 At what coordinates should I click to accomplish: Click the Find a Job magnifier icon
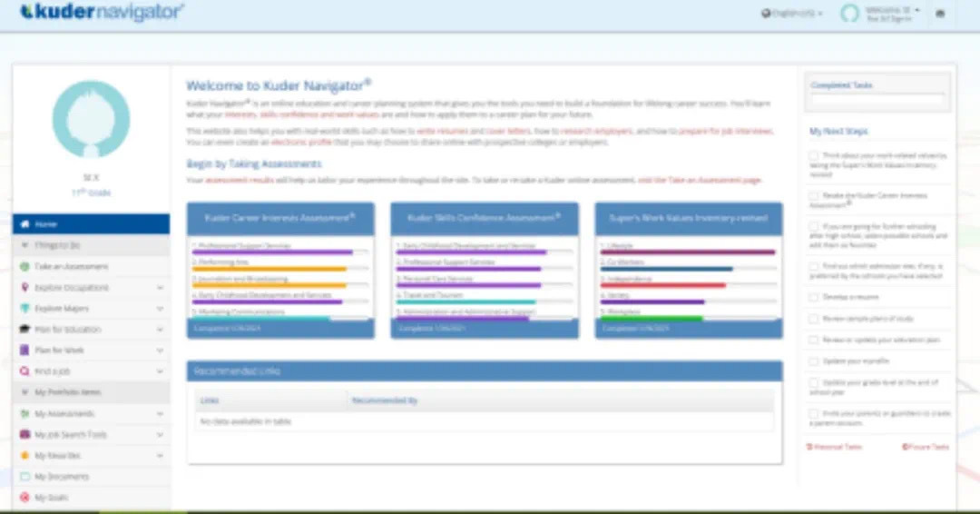pyautogui.click(x=25, y=371)
